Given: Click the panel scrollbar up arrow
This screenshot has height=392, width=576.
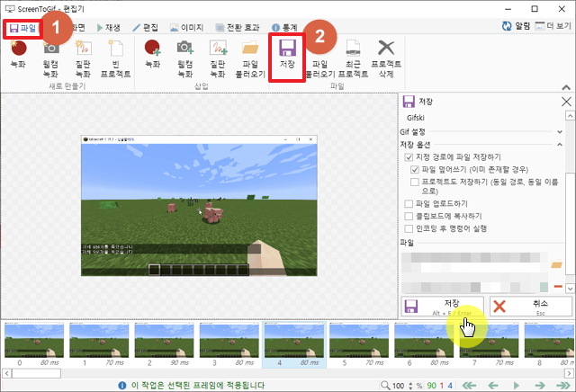Looking at the screenshot, I should pyautogui.click(x=570, y=116).
